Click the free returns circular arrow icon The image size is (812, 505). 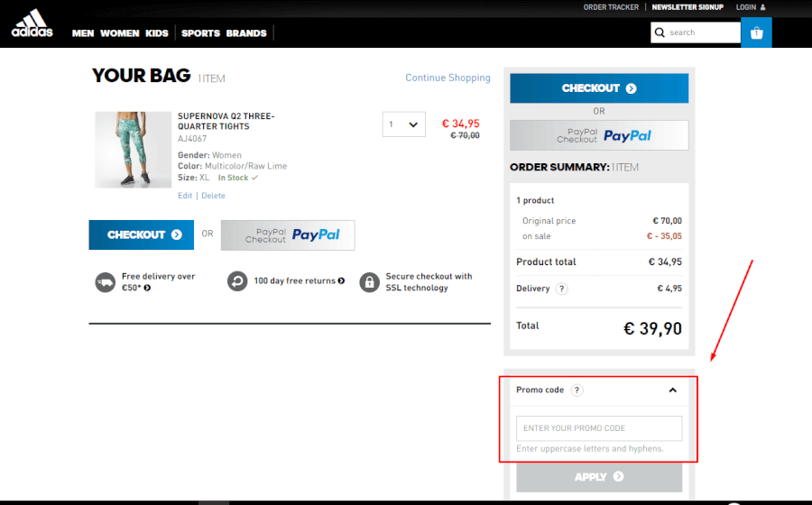(237, 281)
